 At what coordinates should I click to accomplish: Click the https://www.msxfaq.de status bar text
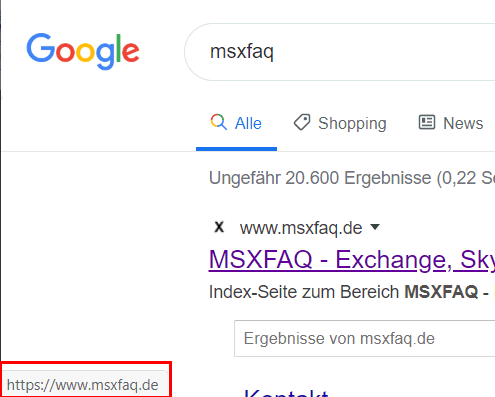pos(82,385)
